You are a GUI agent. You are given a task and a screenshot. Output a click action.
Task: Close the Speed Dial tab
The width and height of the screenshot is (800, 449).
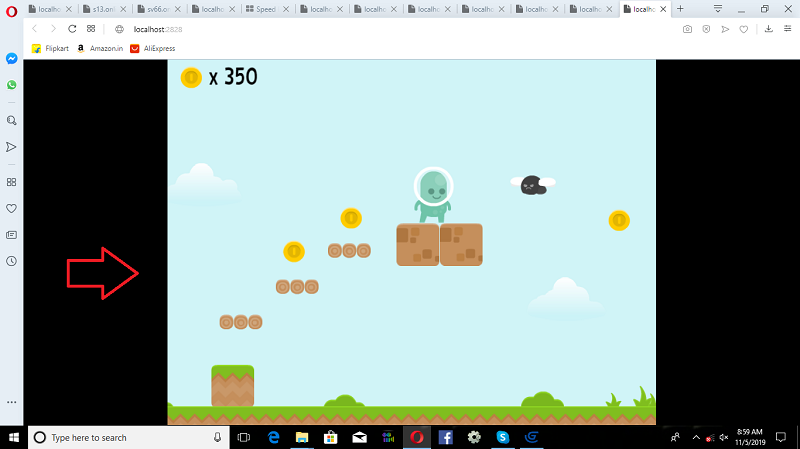pos(286,9)
